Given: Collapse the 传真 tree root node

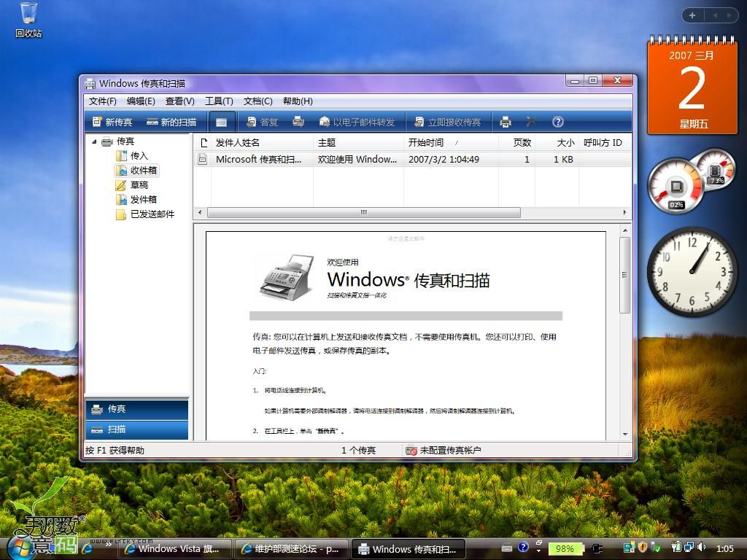Looking at the screenshot, I should click(x=94, y=141).
